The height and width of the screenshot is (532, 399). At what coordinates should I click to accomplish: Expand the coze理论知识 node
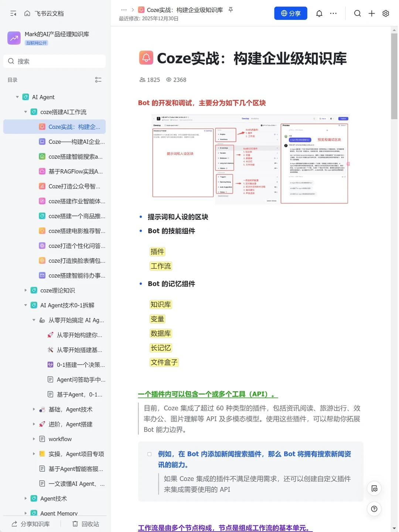tap(25, 290)
